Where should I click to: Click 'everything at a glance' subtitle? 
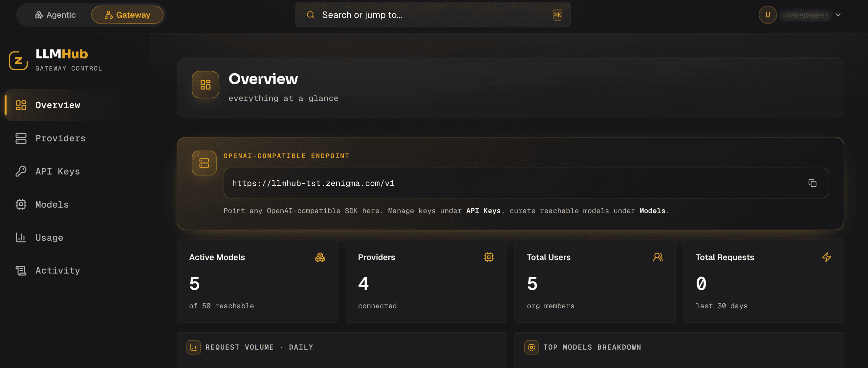coord(283,98)
